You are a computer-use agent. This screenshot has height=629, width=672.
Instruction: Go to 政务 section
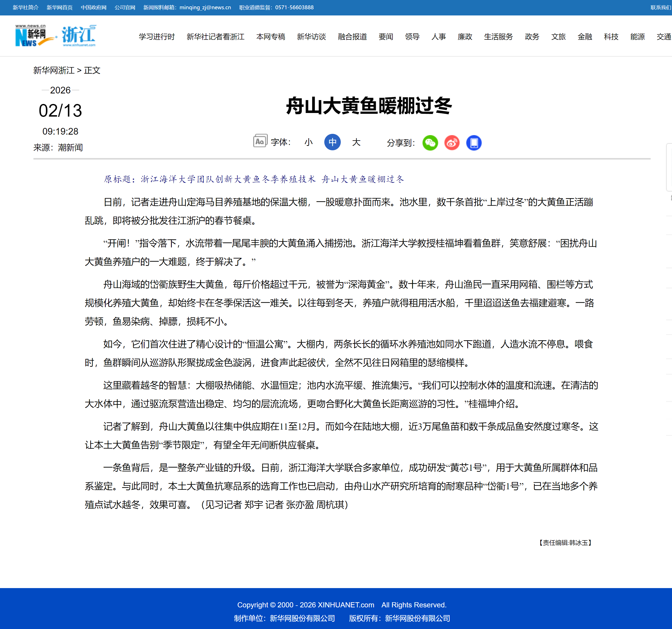click(x=532, y=37)
